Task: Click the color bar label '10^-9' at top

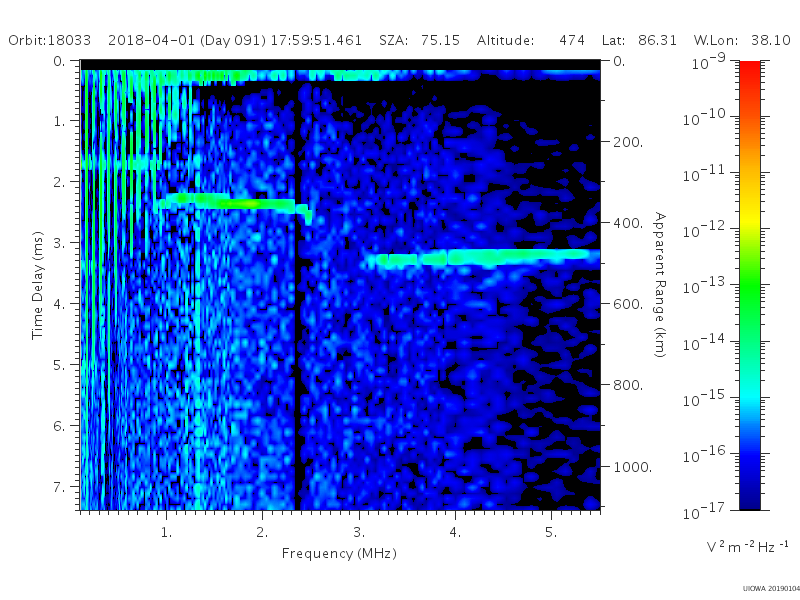Action: click(x=709, y=62)
